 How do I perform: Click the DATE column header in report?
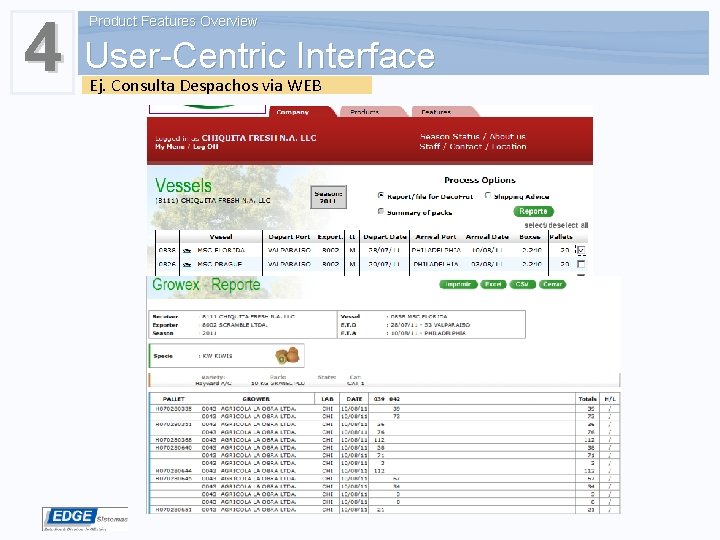pyautogui.click(x=354, y=399)
